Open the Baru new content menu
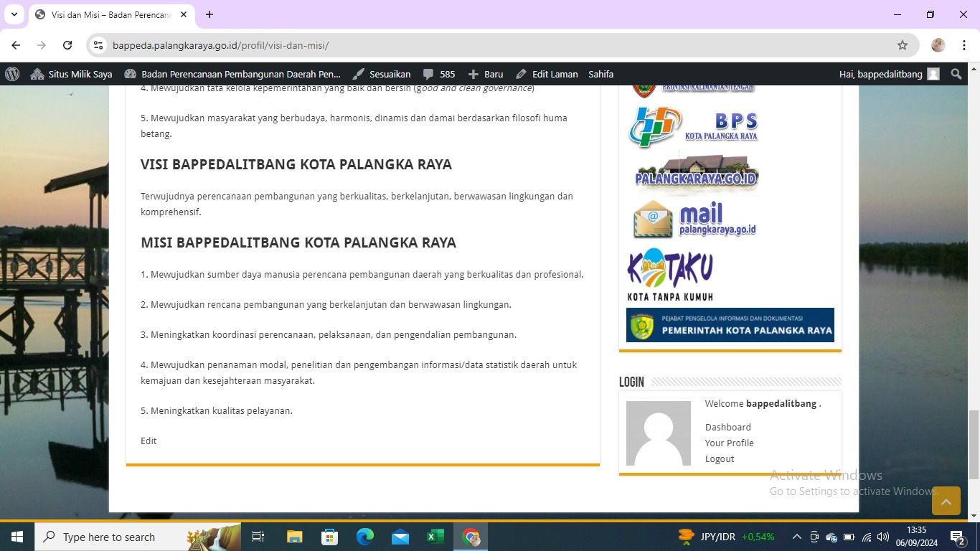980x551 pixels. 486,74
